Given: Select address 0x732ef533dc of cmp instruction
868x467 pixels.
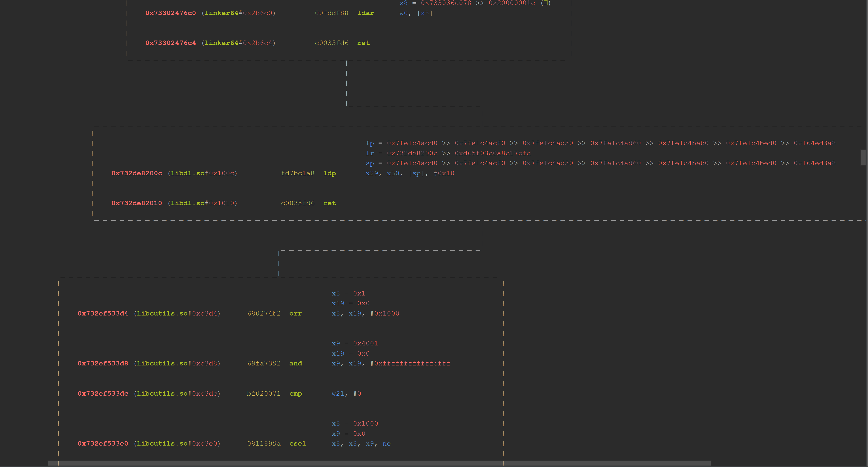Looking at the screenshot, I should [103, 394].
